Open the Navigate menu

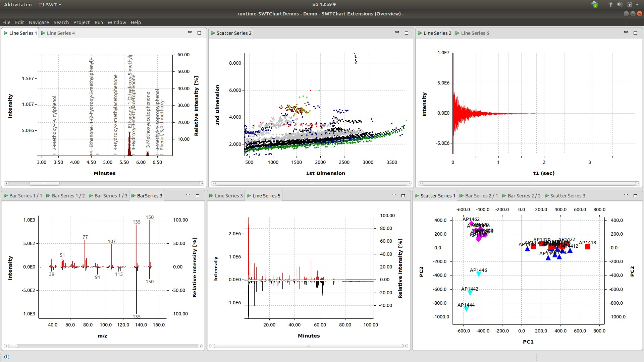point(39,22)
